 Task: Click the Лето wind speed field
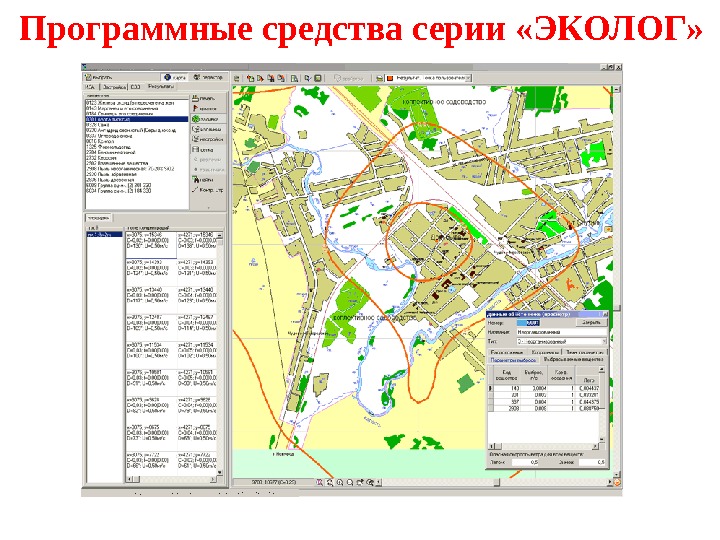(x=525, y=462)
